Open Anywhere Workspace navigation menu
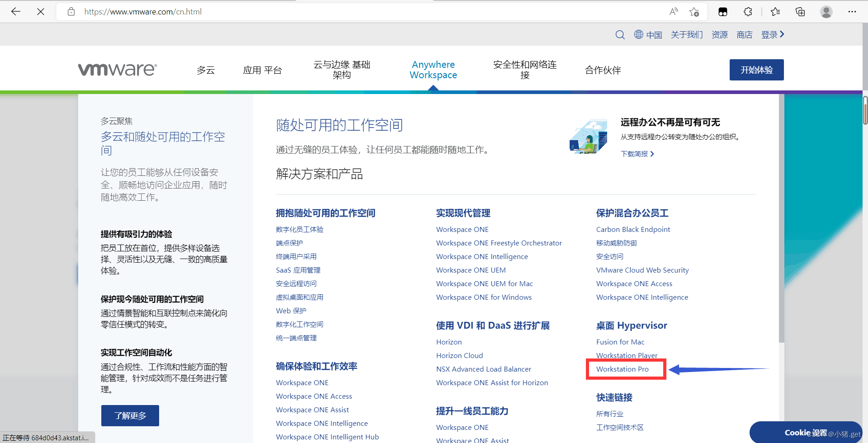 434,70
